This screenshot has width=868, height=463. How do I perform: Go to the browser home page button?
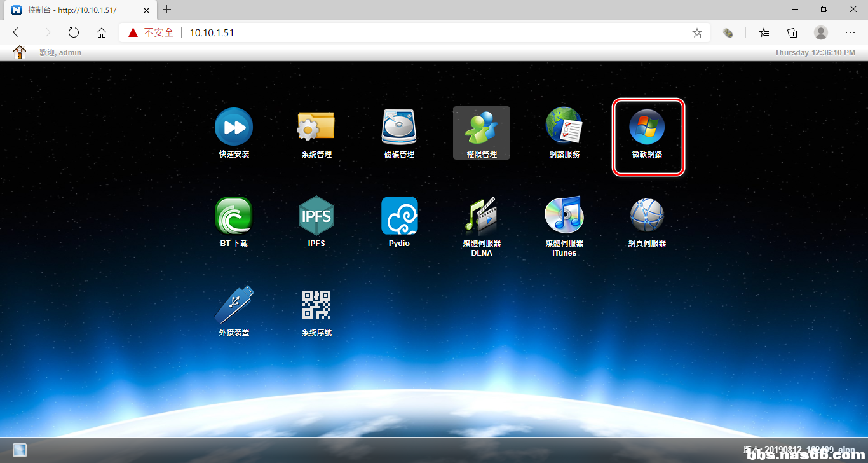tap(102, 32)
